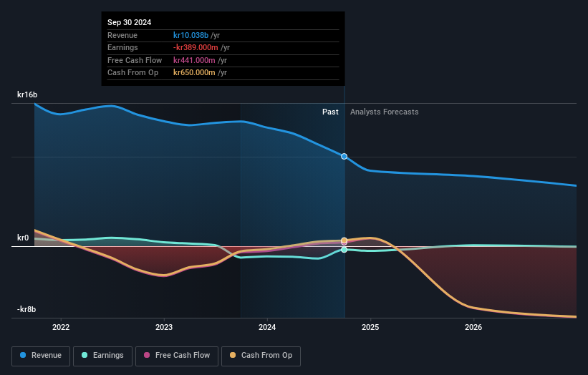This screenshot has width=588, height=375.
Task: Toggle the Cash From Op legend button
Action: coord(261,356)
